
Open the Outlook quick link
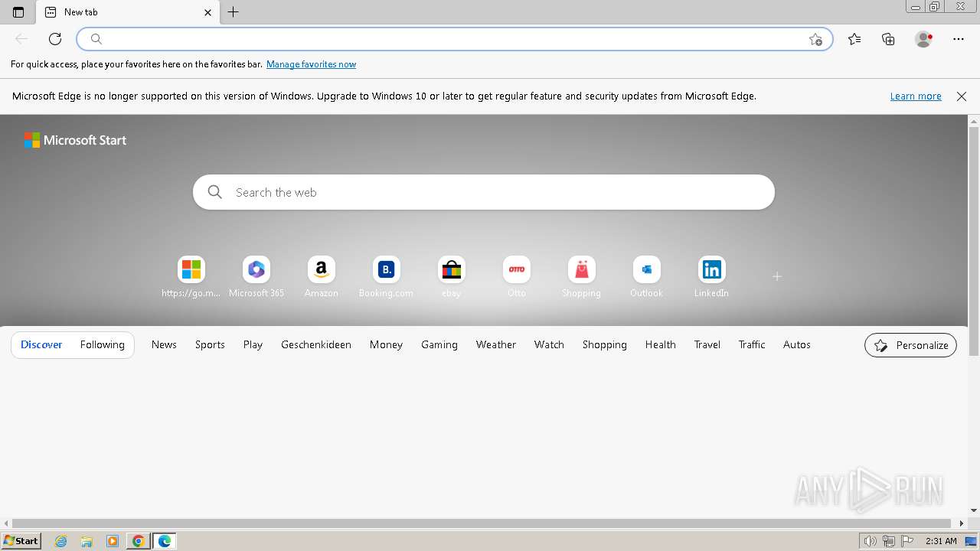(x=646, y=277)
